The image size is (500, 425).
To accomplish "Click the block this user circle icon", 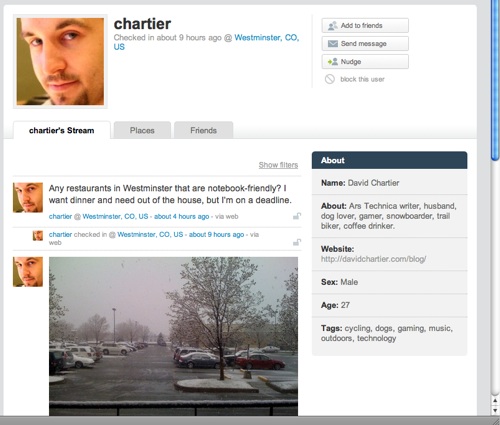I will 330,79.
